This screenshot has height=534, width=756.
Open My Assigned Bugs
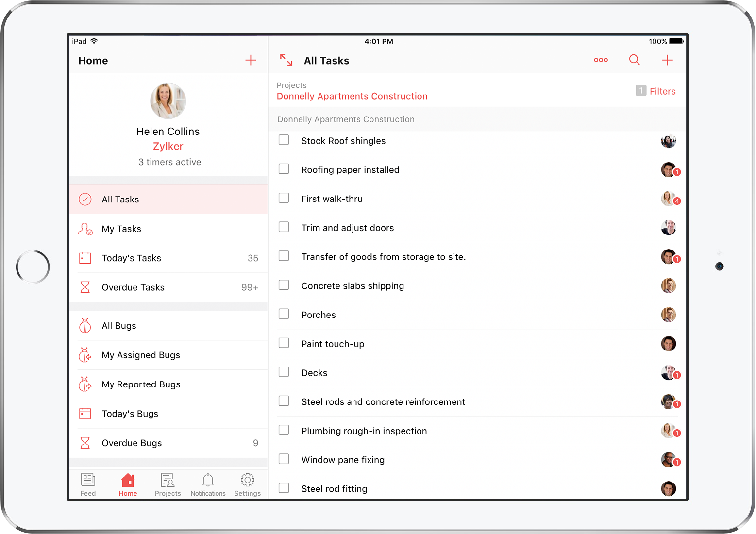(x=168, y=355)
